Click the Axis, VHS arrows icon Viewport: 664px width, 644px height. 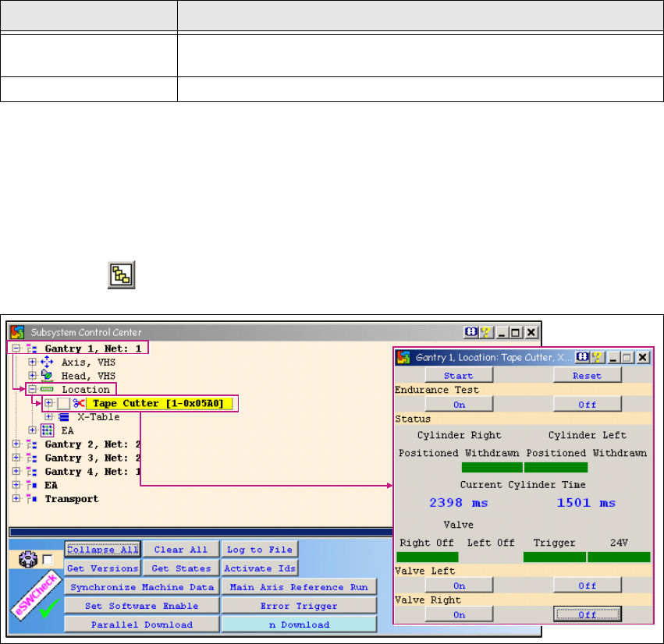[x=46, y=363]
